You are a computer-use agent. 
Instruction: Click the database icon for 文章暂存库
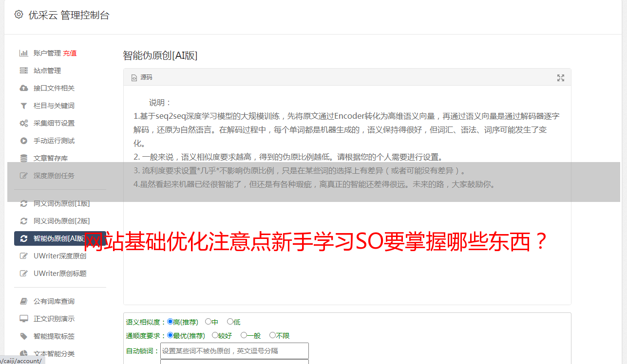click(23, 158)
